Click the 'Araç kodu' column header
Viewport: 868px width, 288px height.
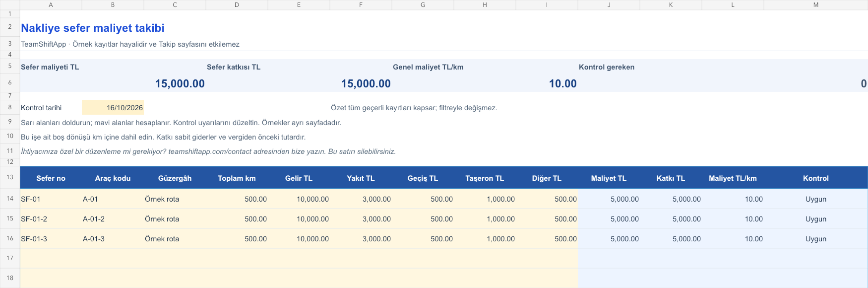tap(113, 178)
